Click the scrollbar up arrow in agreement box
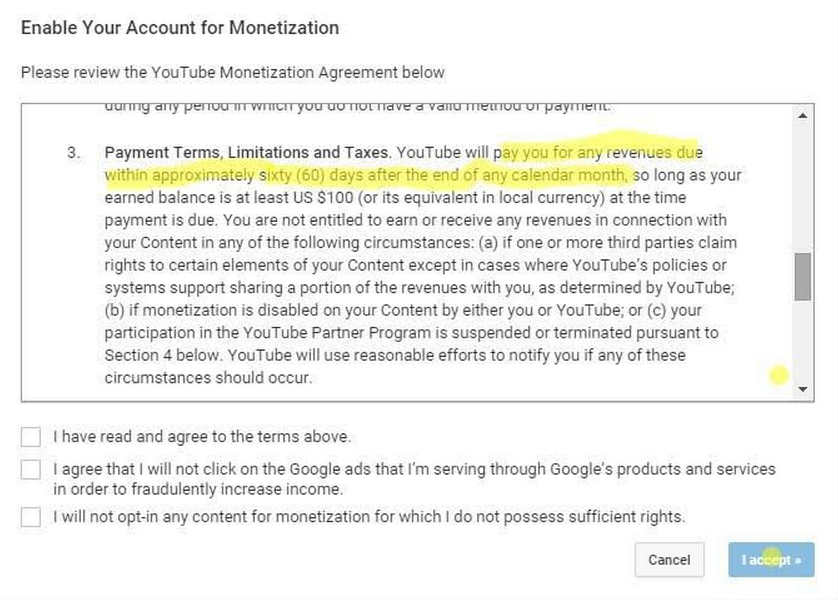 click(803, 115)
